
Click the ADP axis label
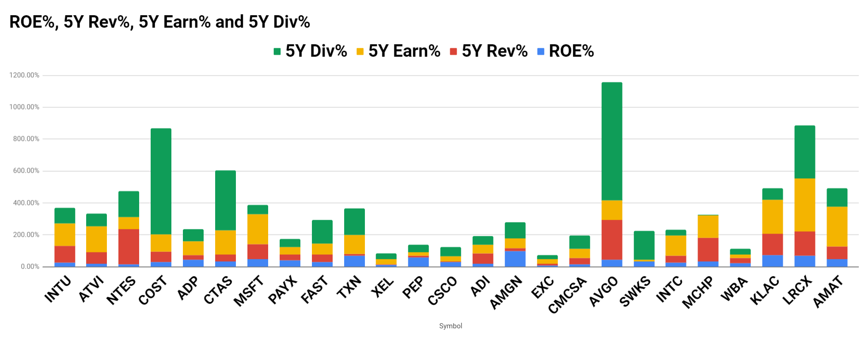click(188, 288)
